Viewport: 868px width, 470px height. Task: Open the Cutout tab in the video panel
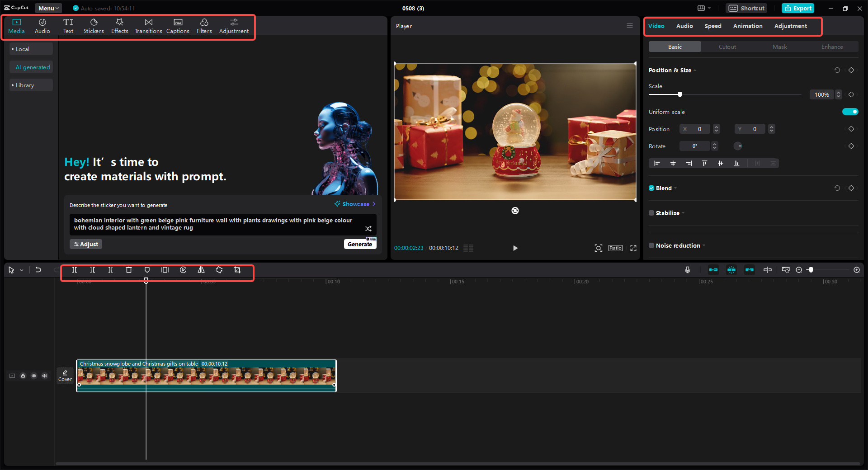(x=726, y=47)
